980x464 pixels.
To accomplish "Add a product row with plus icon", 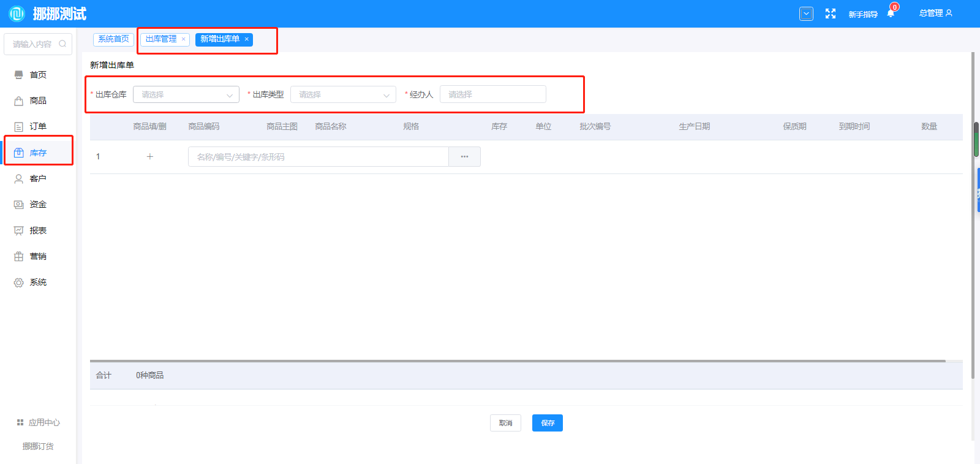I will coord(150,156).
